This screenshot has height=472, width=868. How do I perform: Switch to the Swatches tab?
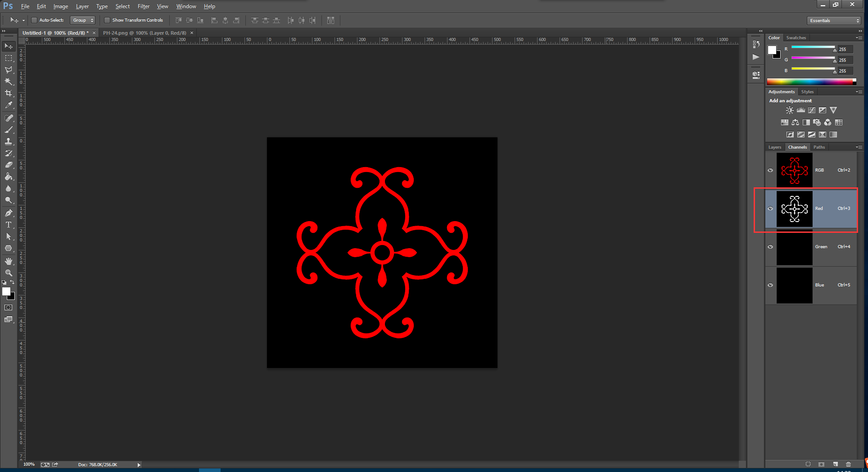pos(796,38)
